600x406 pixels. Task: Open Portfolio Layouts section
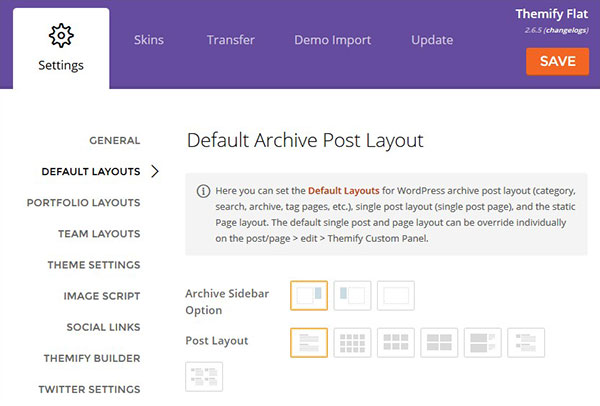83,202
